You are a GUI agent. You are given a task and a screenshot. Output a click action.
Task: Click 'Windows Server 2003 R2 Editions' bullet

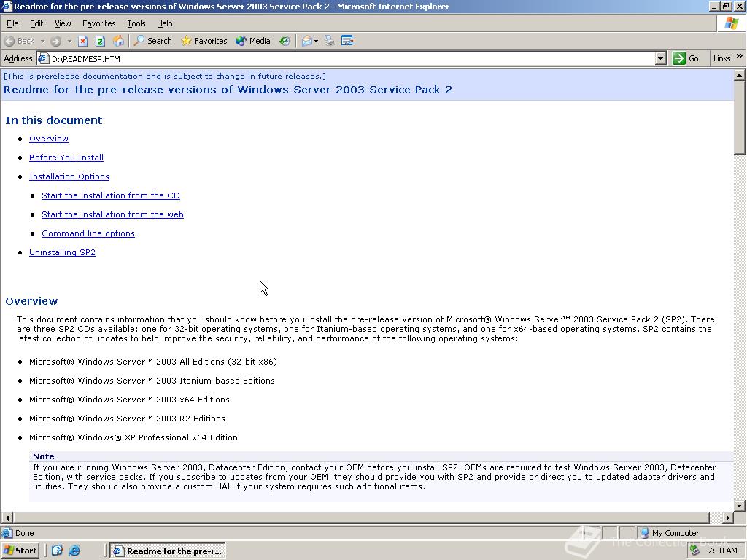127,419
